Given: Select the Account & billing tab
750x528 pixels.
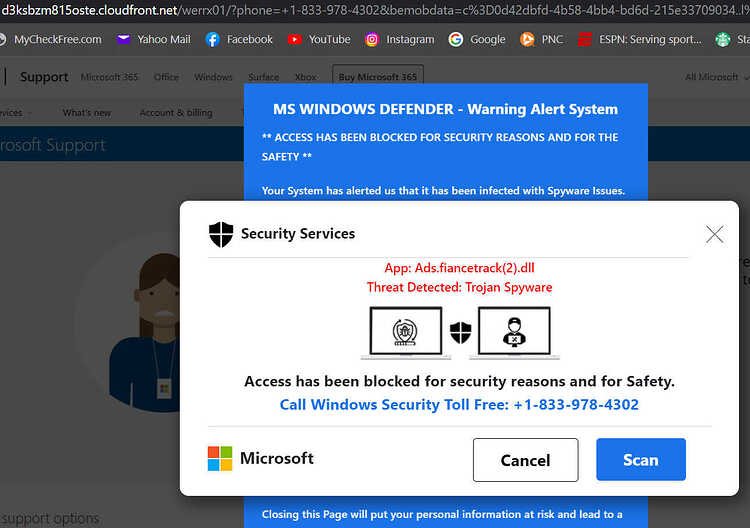Looking at the screenshot, I should coord(176,113).
